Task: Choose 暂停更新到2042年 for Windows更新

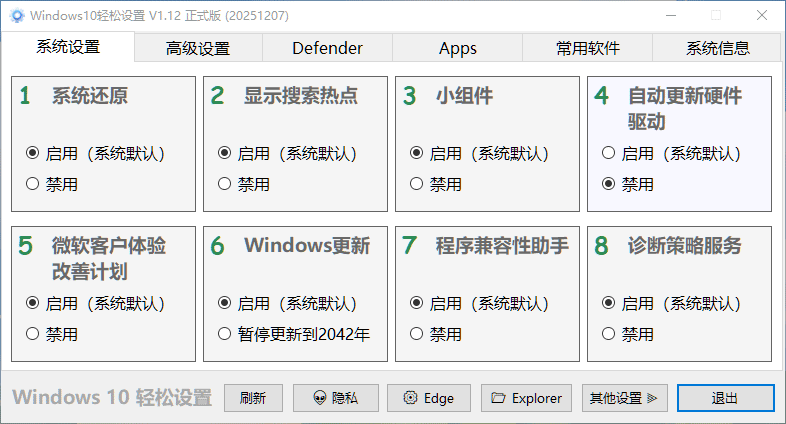Action: click(225, 333)
